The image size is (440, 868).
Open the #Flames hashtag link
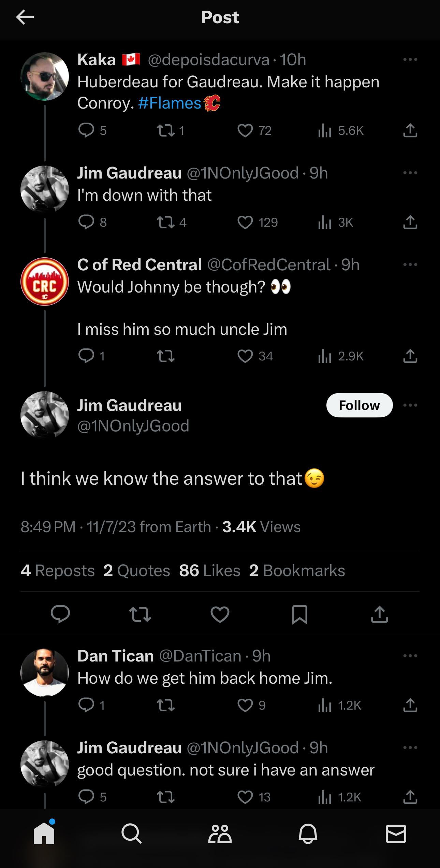point(170,103)
